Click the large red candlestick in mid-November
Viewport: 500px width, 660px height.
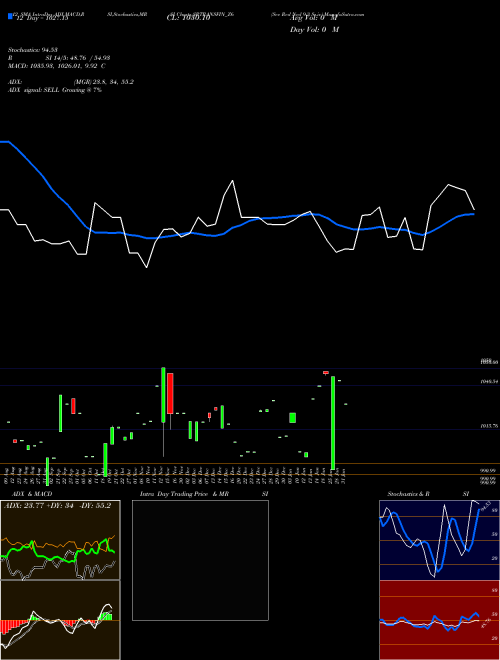170,393
